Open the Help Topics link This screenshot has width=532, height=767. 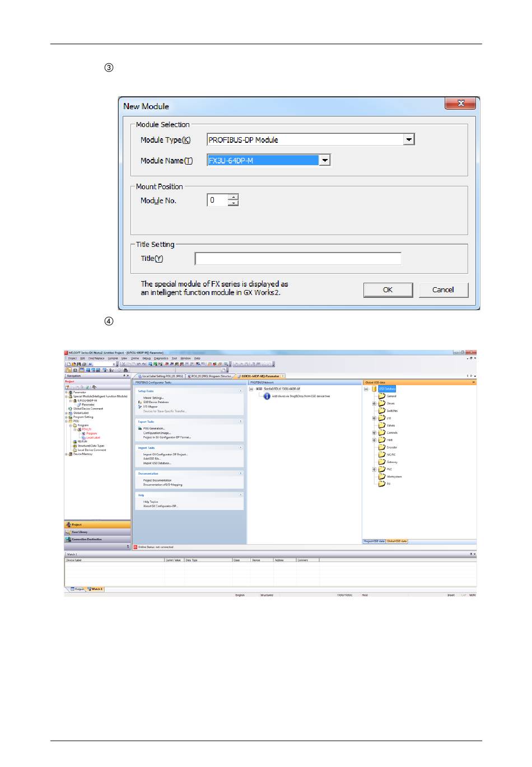(151, 502)
